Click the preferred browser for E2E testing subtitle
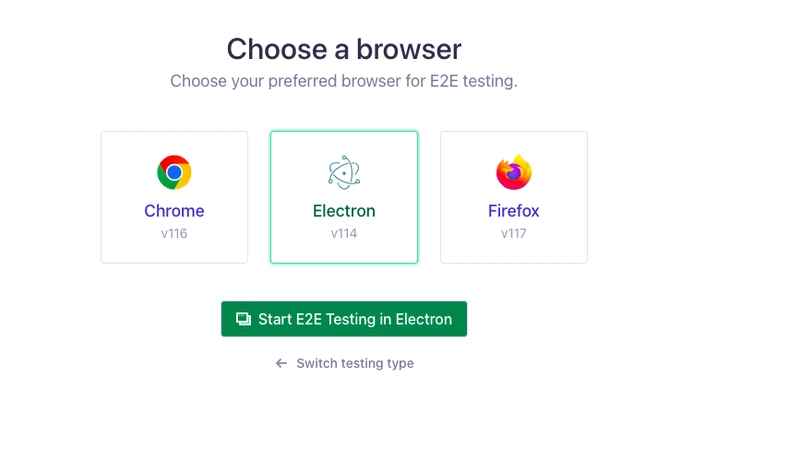 (x=344, y=81)
